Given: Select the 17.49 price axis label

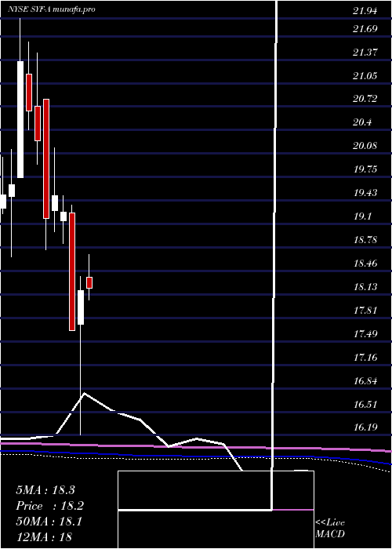Looking at the screenshot, I should (365, 334).
